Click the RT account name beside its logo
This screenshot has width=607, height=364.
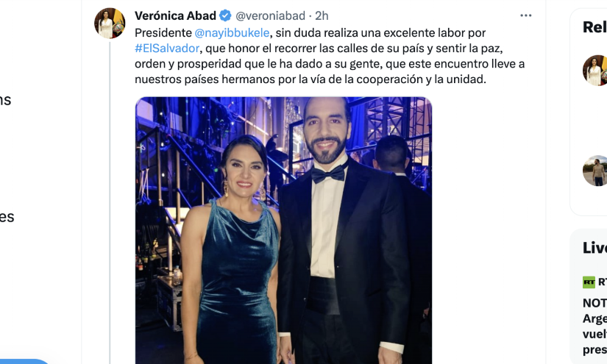tap(603, 282)
